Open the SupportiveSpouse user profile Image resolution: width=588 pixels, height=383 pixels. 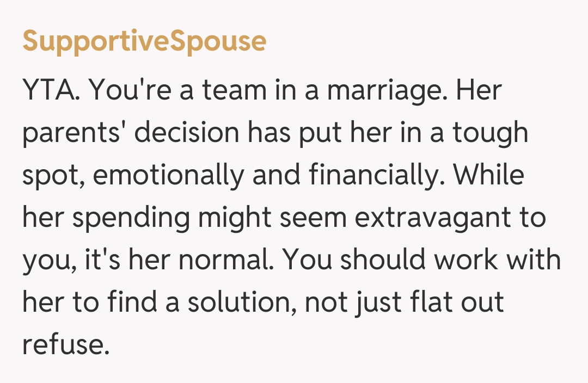pos(144,41)
